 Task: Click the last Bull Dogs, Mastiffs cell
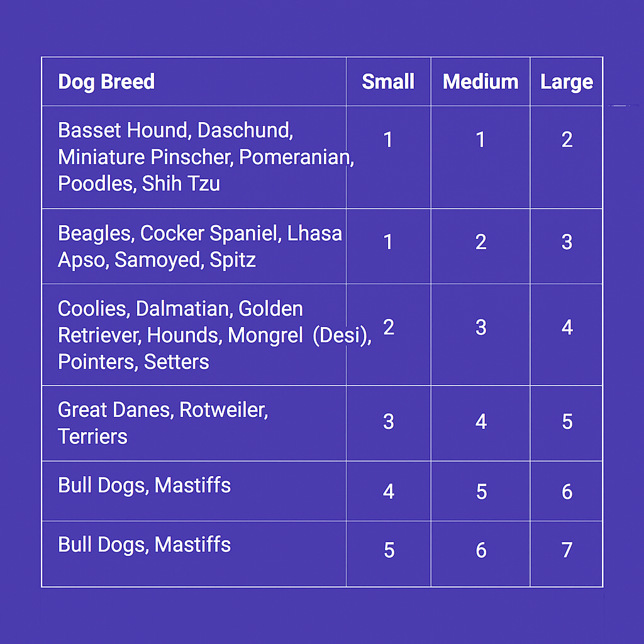pyautogui.click(x=194, y=553)
